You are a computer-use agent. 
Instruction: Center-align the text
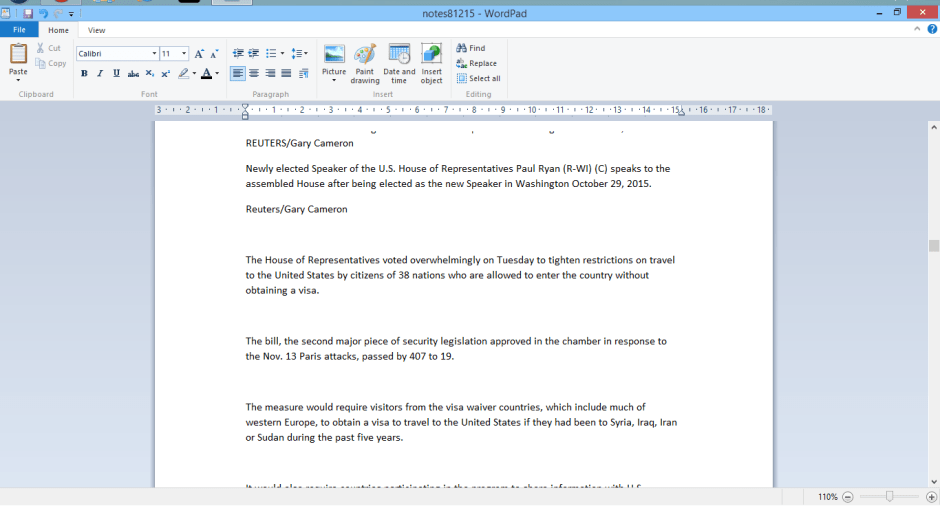click(x=254, y=73)
